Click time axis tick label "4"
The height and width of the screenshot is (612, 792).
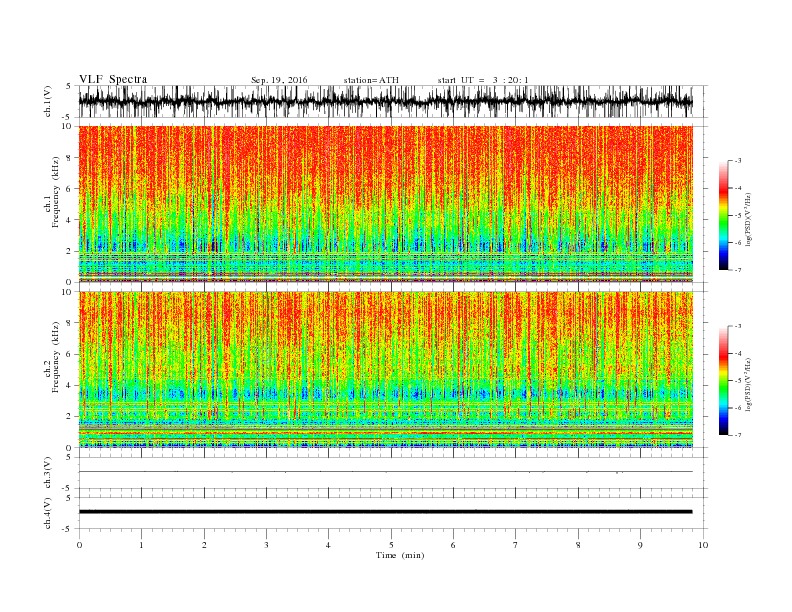(329, 545)
